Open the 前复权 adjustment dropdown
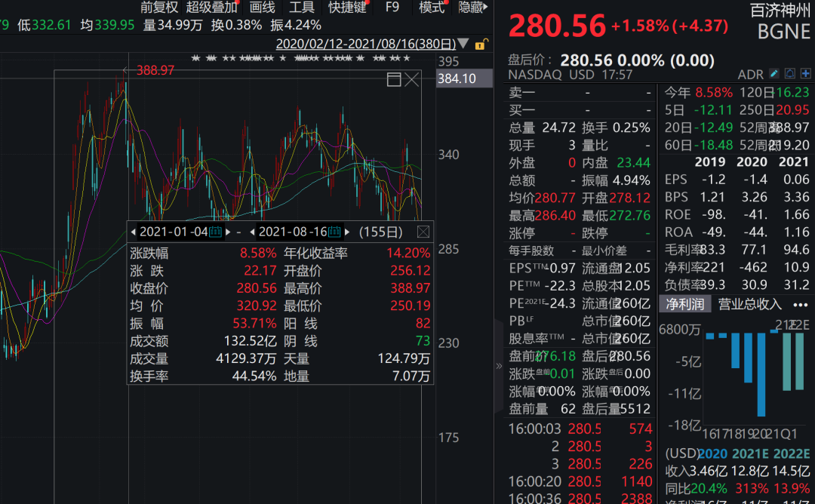Screen dimensions: 815x504 tap(159, 8)
